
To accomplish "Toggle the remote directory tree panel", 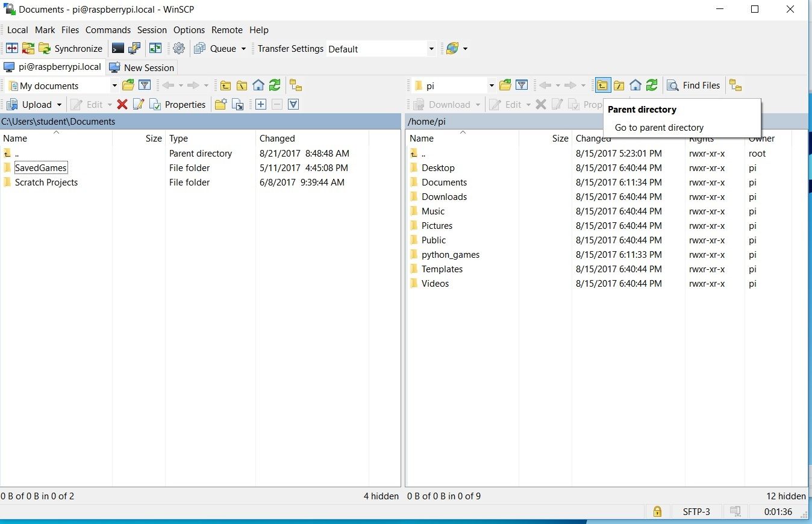I will (x=735, y=85).
